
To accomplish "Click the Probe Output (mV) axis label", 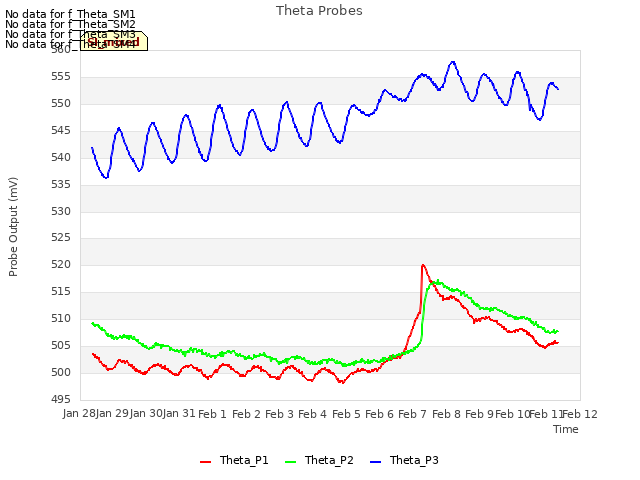I will (x=13, y=227).
